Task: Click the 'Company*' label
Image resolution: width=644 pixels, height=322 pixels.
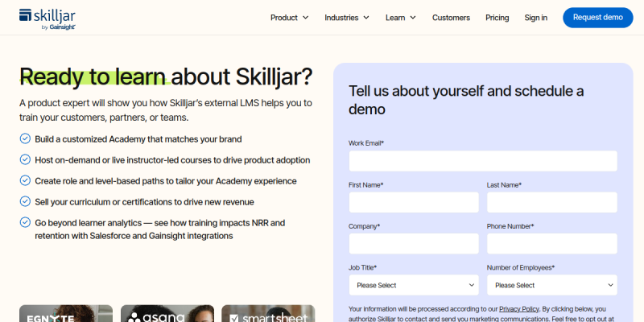Action: point(365,226)
